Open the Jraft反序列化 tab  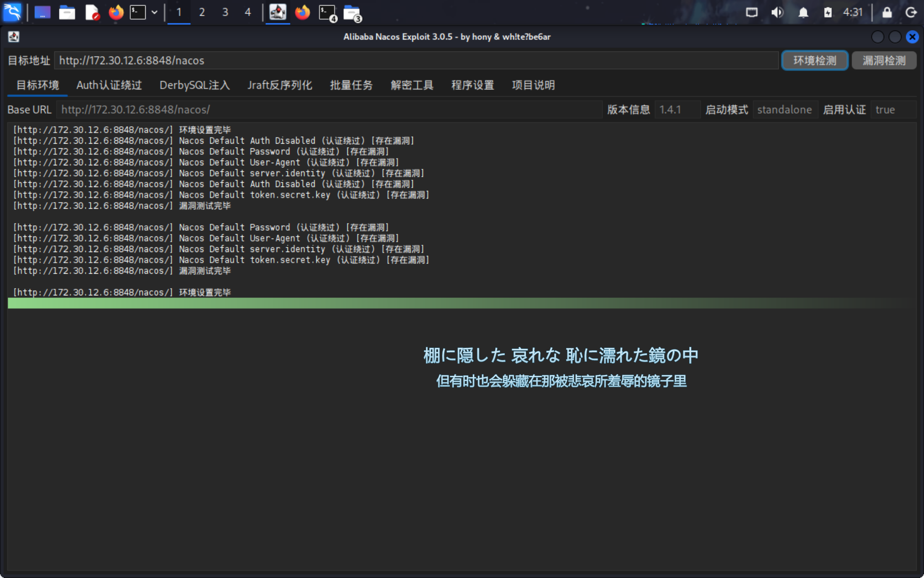280,85
